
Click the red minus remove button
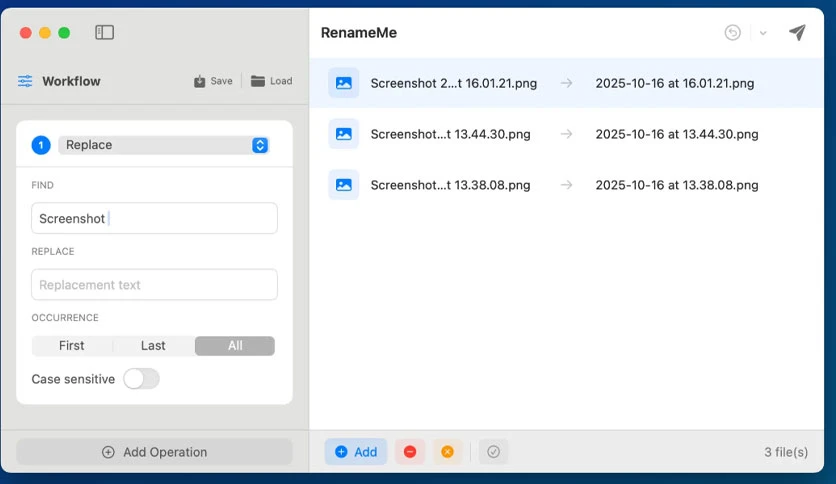pos(410,452)
